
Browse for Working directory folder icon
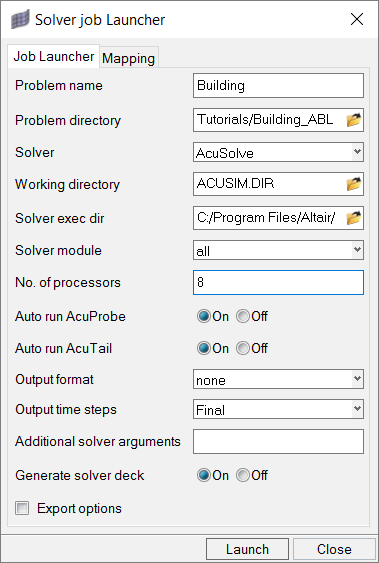[x=354, y=184]
